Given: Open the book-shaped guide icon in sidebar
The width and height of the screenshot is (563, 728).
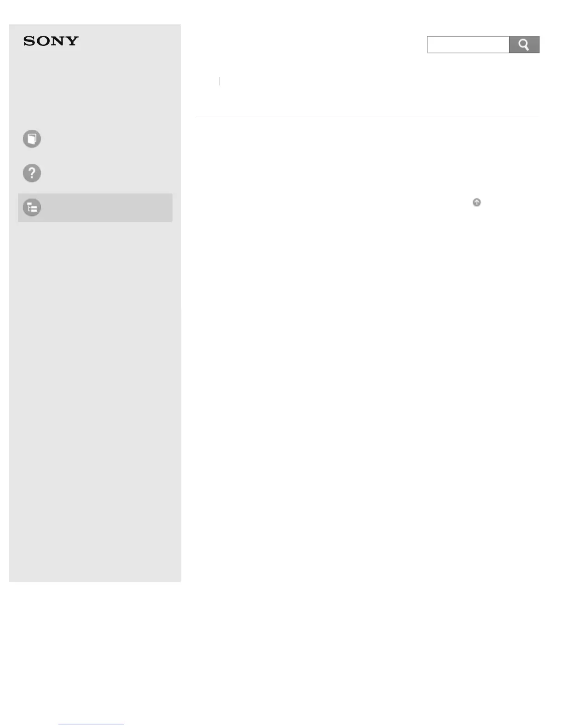Looking at the screenshot, I should [32, 139].
